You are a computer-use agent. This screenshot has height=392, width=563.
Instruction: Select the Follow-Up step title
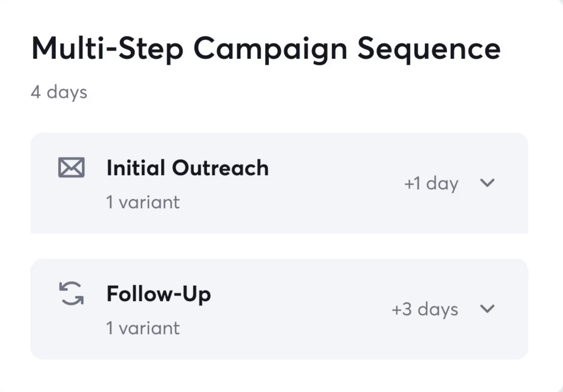coord(159,294)
